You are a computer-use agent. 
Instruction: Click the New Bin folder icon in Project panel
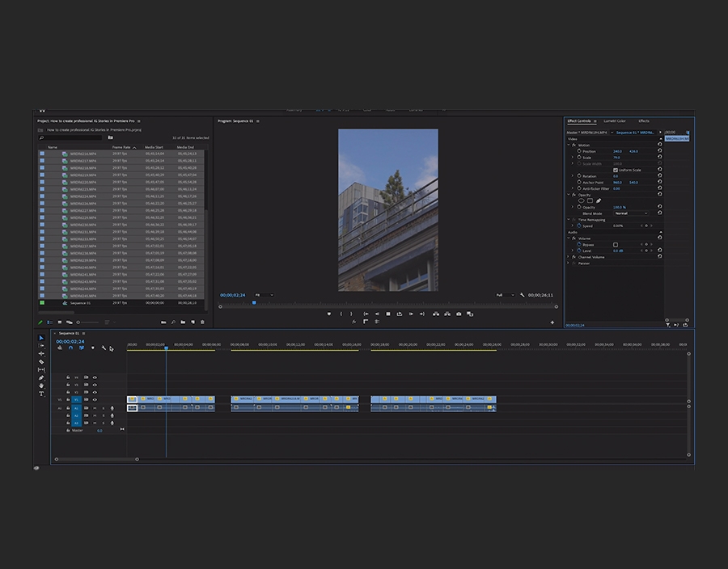tap(183, 322)
